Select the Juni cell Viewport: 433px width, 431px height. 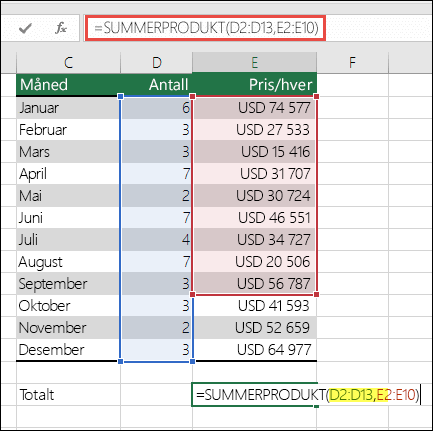[x=68, y=218]
